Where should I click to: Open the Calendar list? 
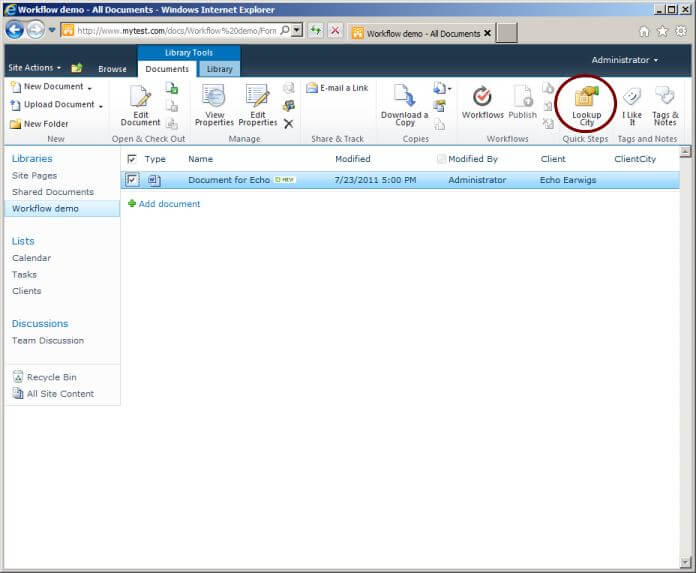tap(32, 258)
